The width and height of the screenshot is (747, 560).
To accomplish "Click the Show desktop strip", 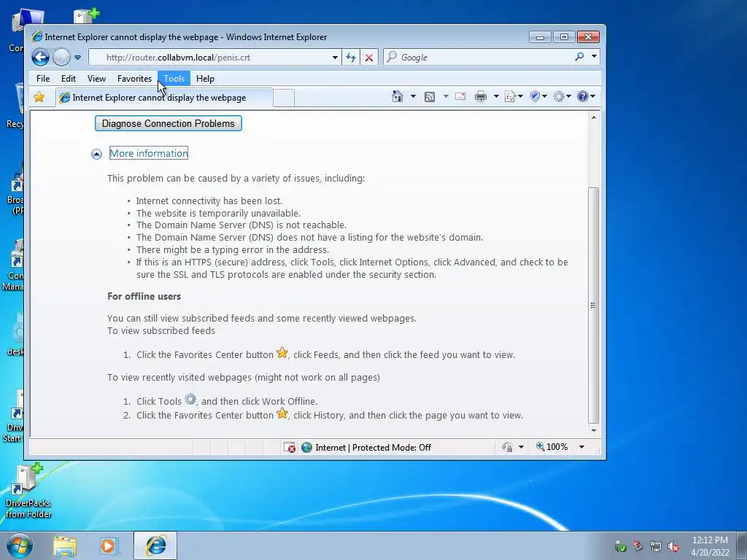I will click(x=741, y=545).
